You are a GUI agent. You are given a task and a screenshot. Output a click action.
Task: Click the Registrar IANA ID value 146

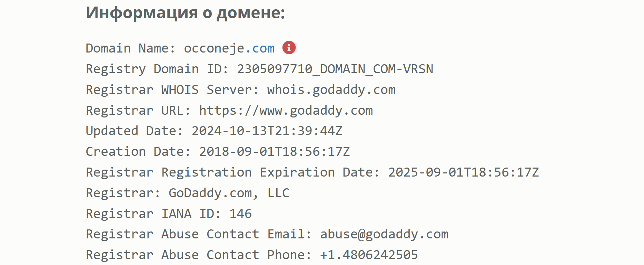(x=241, y=214)
